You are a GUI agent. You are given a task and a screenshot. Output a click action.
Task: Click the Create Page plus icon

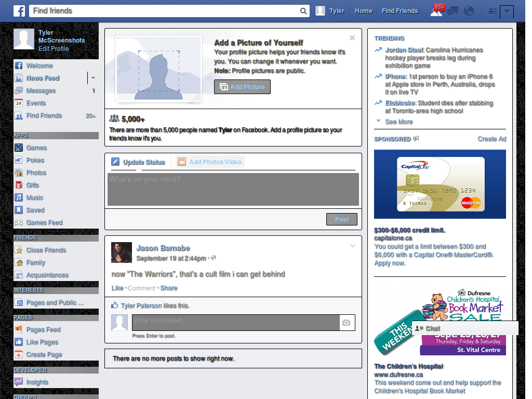pos(19,354)
